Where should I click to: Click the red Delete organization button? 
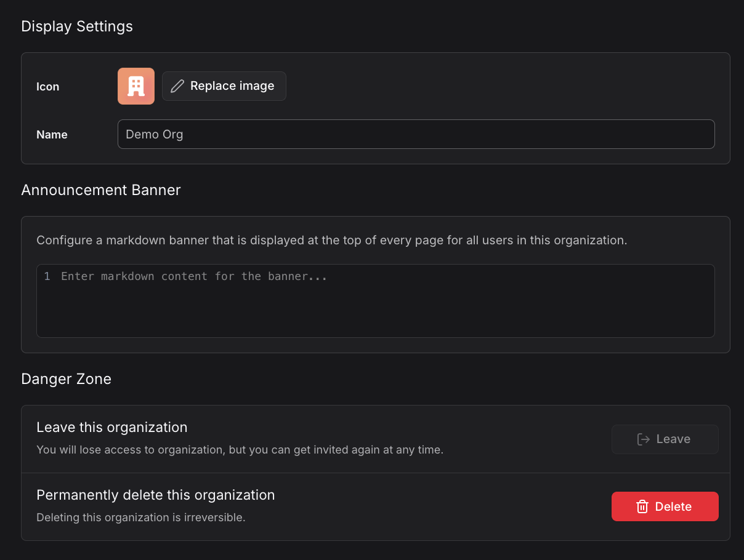coord(665,506)
